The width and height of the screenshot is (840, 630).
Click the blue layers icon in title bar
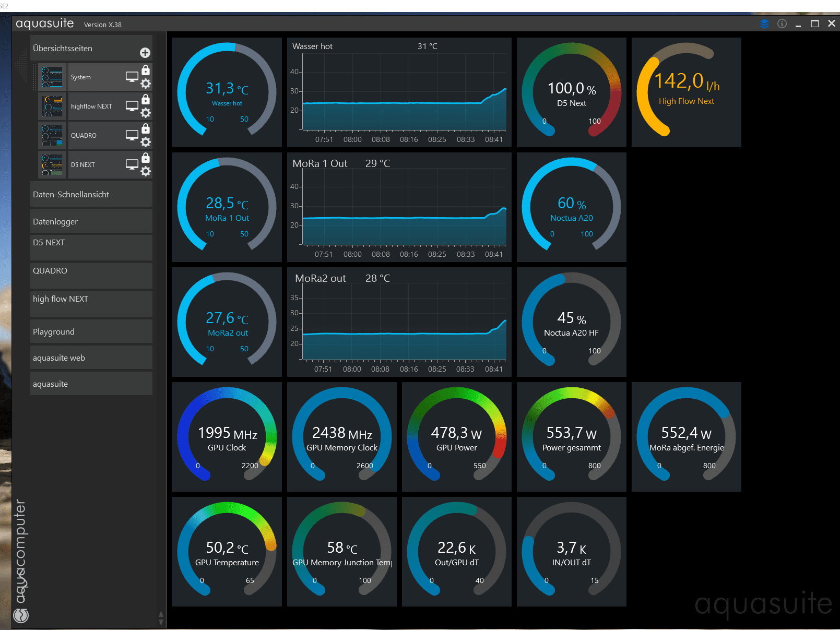point(765,23)
